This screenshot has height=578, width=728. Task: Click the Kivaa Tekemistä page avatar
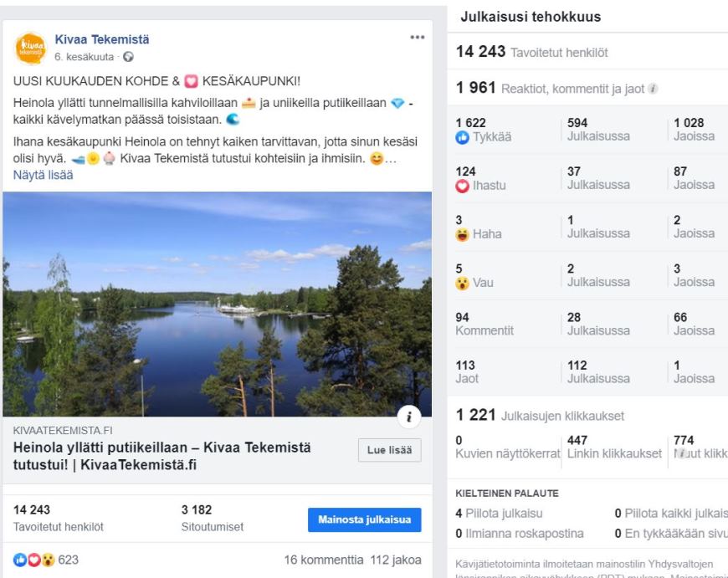click(31, 49)
